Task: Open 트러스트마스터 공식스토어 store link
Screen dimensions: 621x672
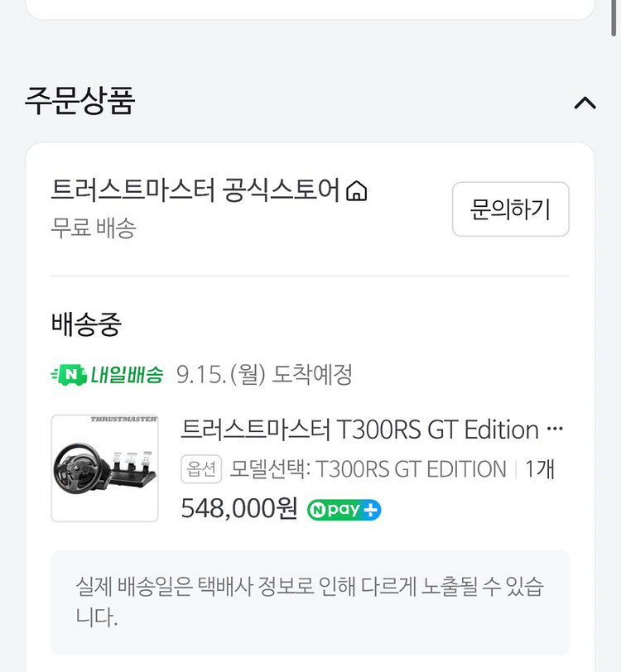Action: [x=195, y=191]
